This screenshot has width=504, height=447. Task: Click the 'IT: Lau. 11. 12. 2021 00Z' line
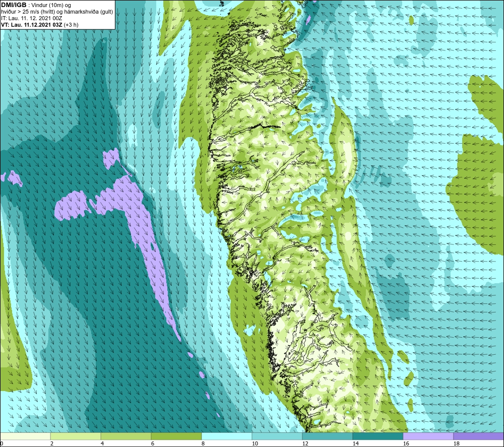(x=31, y=18)
